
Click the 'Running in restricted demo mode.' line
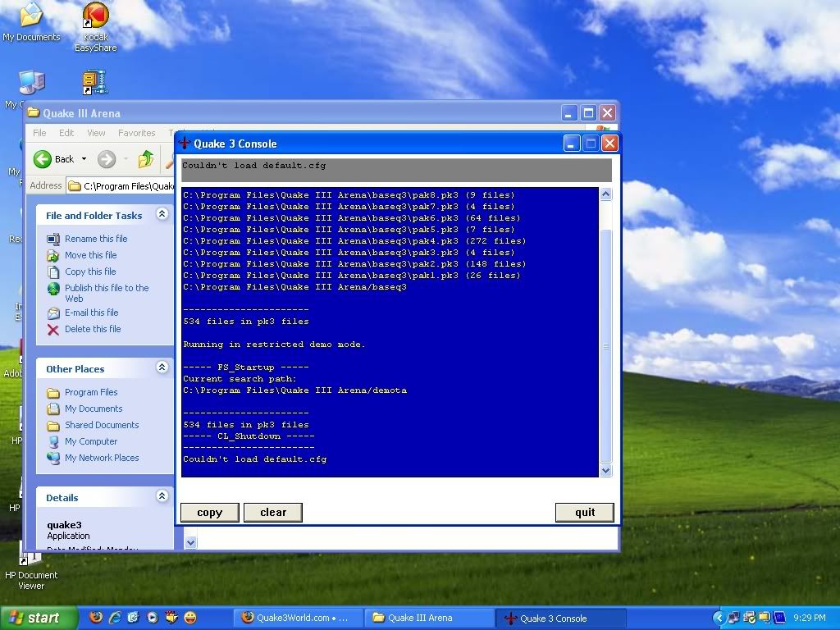pyautogui.click(x=274, y=345)
